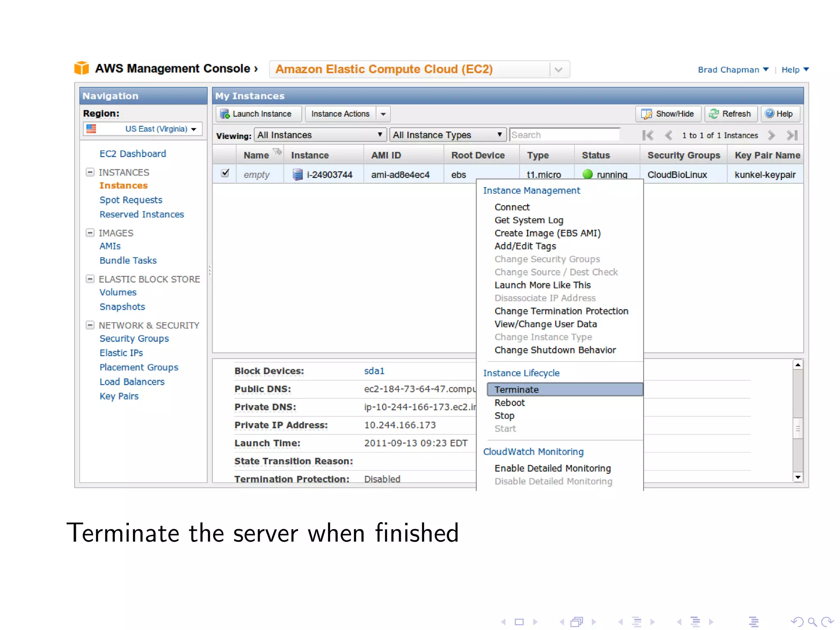The height and width of the screenshot is (630, 840).
Task: Open the AMIs navigation link
Action: pos(110,246)
